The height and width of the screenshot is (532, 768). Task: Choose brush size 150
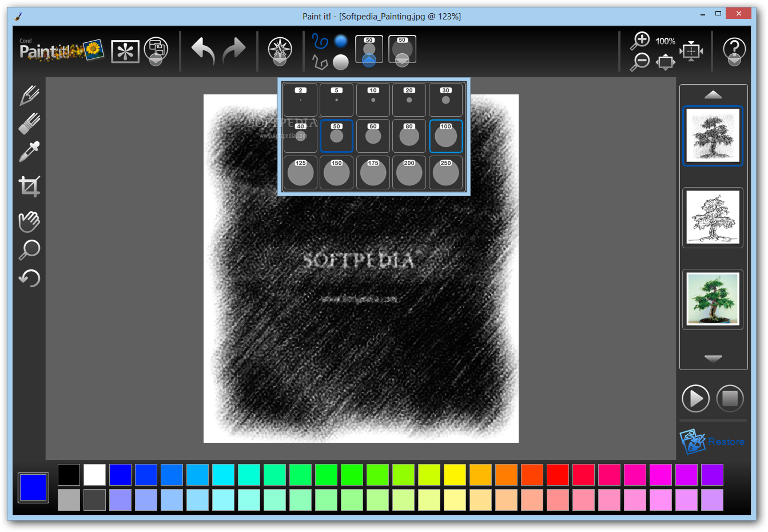click(336, 172)
